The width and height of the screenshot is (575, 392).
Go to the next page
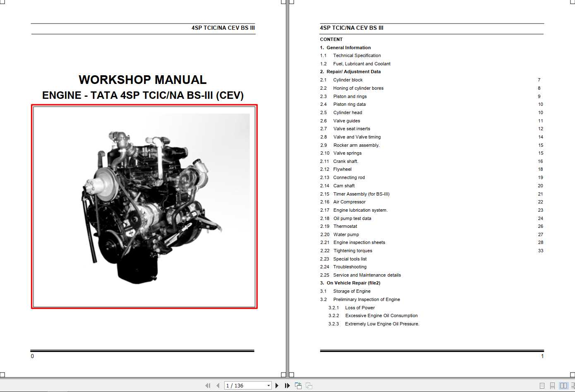pyautogui.click(x=277, y=385)
